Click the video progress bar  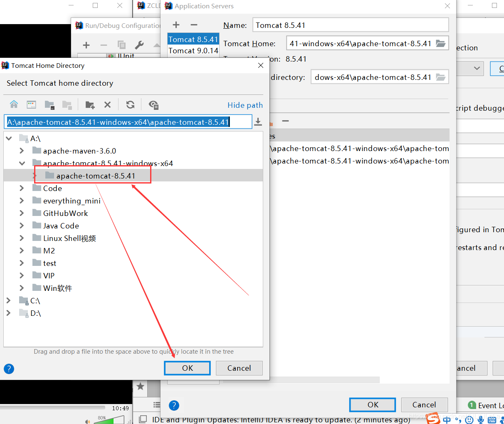[52, 408]
